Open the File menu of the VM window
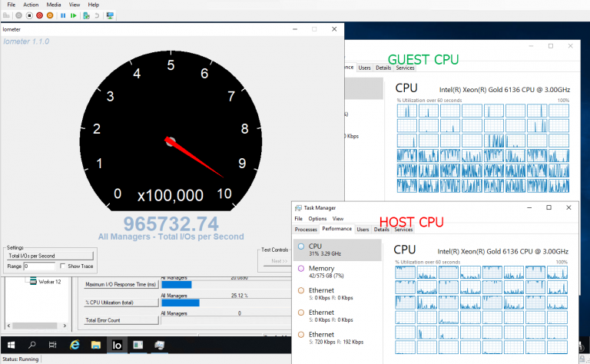This screenshot has height=364, width=590. [x=12, y=5]
